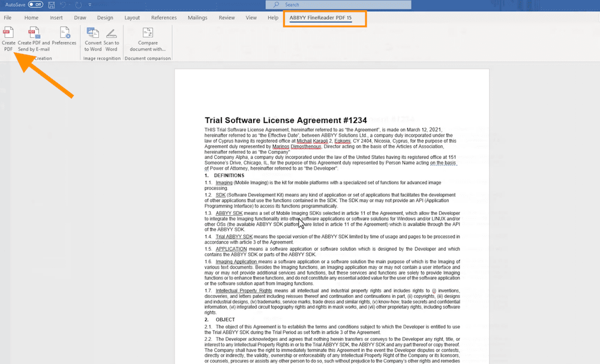Click the Search box
The height and width of the screenshot is (364, 600).
pyautogui.click(x=338, y=5)
